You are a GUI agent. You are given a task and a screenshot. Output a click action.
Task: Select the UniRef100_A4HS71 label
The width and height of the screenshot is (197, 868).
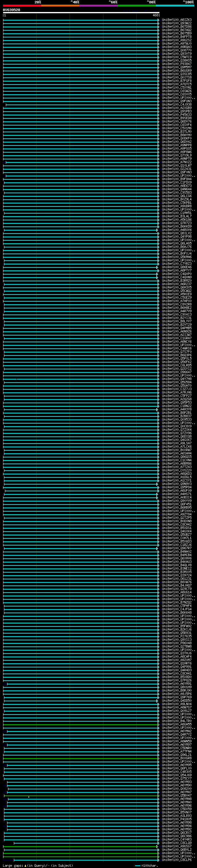(x=177, y=494)
